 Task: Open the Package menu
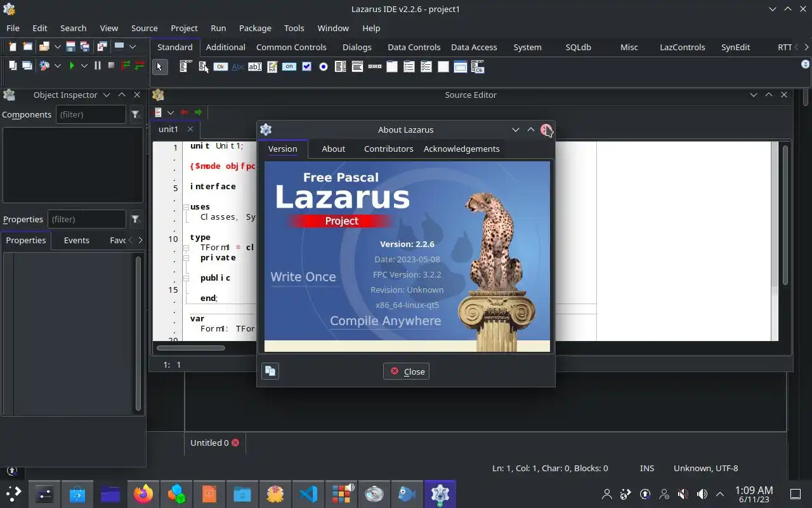pos(255,28)
